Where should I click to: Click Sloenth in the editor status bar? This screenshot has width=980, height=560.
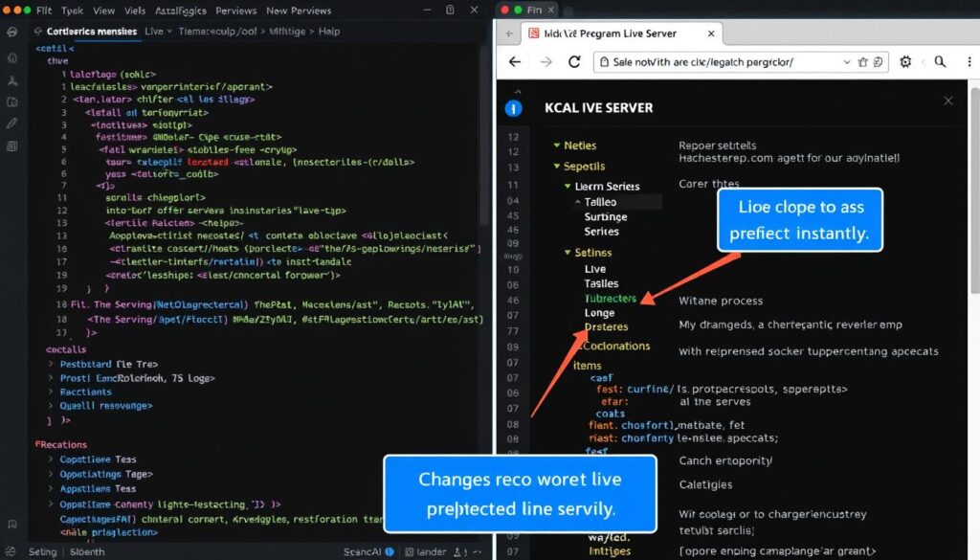(x=87, y=552)
